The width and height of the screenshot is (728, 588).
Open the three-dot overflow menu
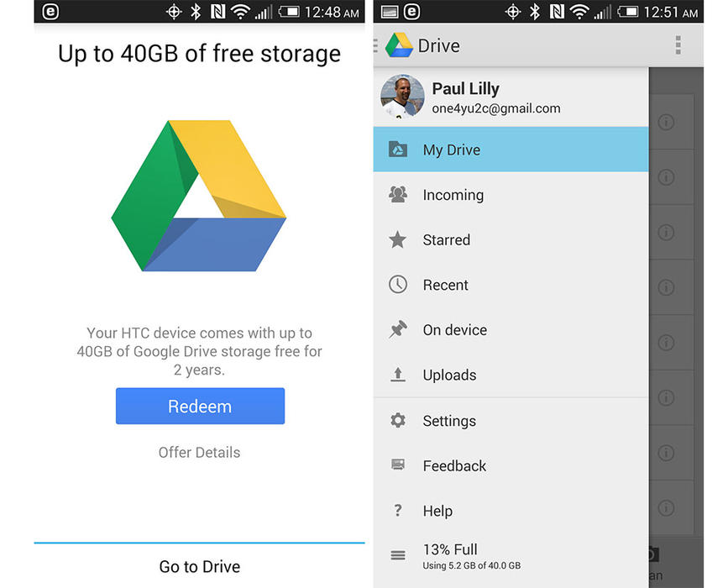point(678,45)
